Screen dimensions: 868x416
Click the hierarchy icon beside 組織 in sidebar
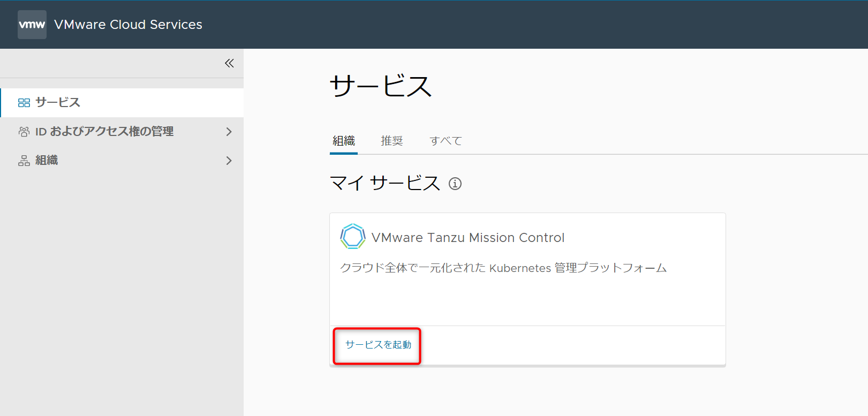pos(24,161)
